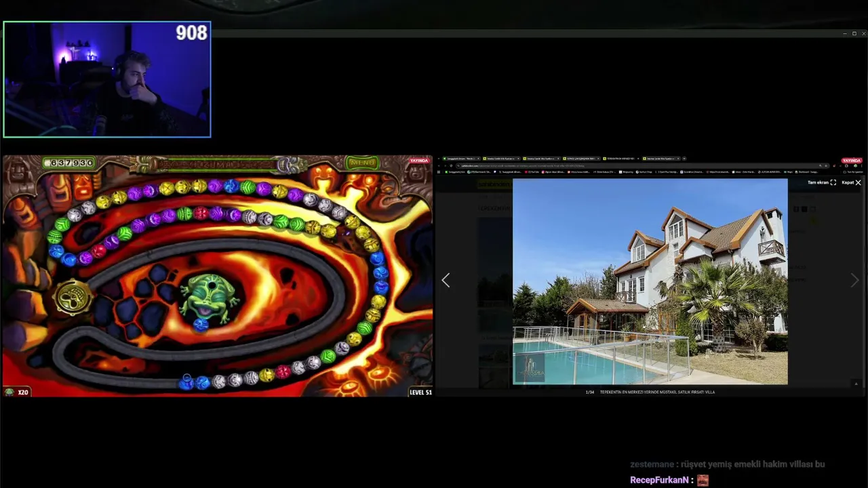
Task: Click the LEVEL 51 label
Action: pyautogui.click(x=420, y=392)
